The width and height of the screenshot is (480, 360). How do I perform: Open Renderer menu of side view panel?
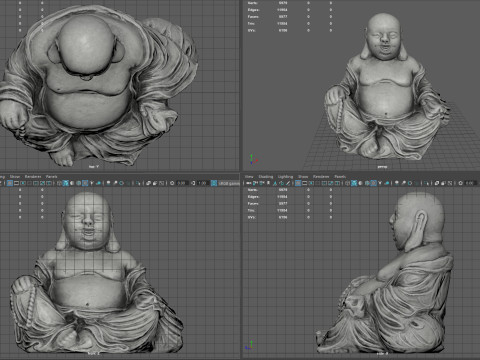click(x=321, y=177)
